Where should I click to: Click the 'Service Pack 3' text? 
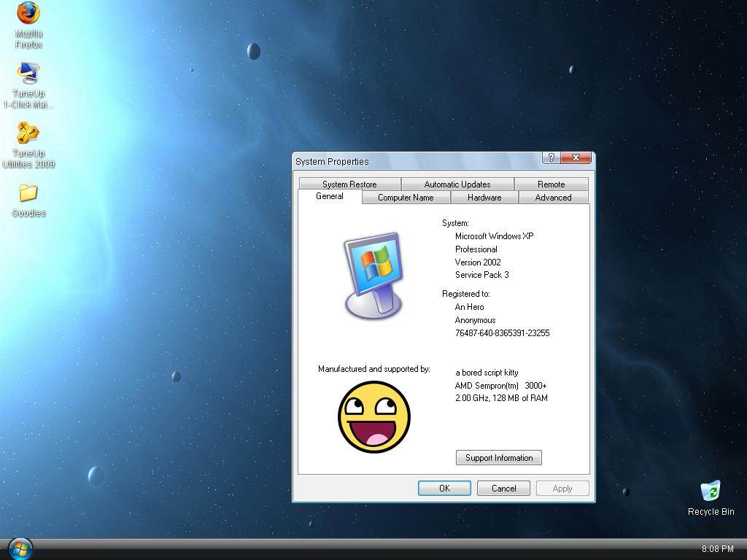click(481, 275)
